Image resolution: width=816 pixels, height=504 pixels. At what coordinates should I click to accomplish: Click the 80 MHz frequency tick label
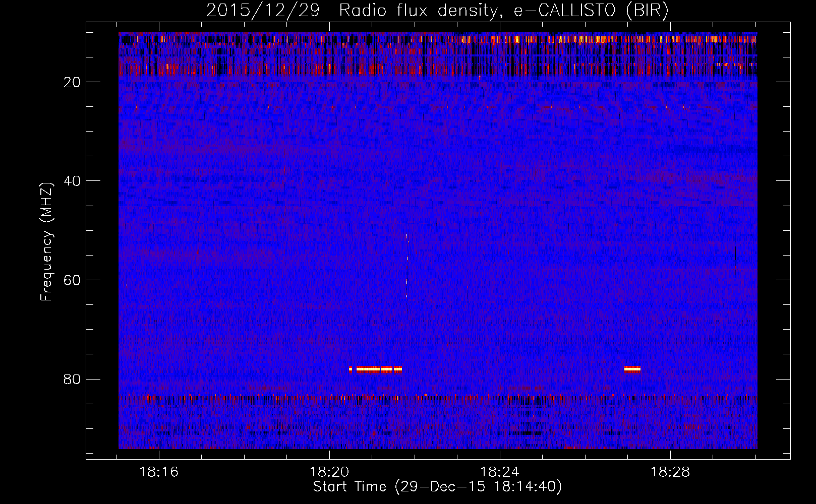[x=73, y=379]
